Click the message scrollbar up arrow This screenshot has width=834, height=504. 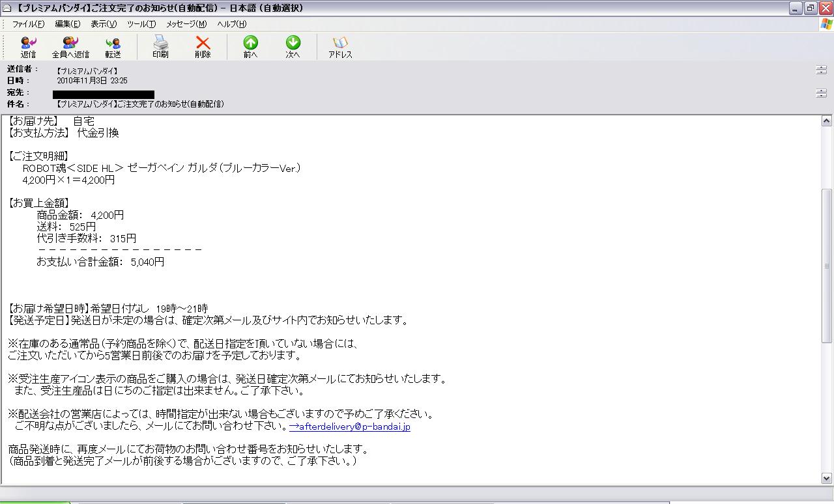pos(827,120)
